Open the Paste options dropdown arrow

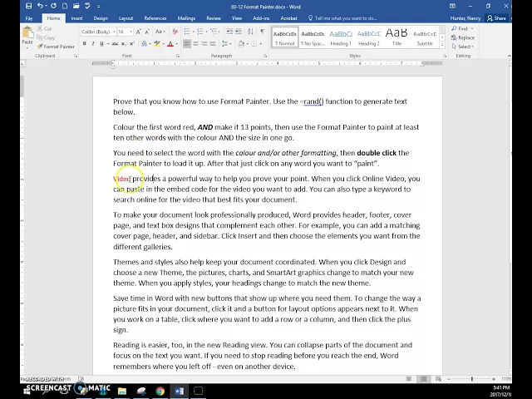(x=27, y=48)
